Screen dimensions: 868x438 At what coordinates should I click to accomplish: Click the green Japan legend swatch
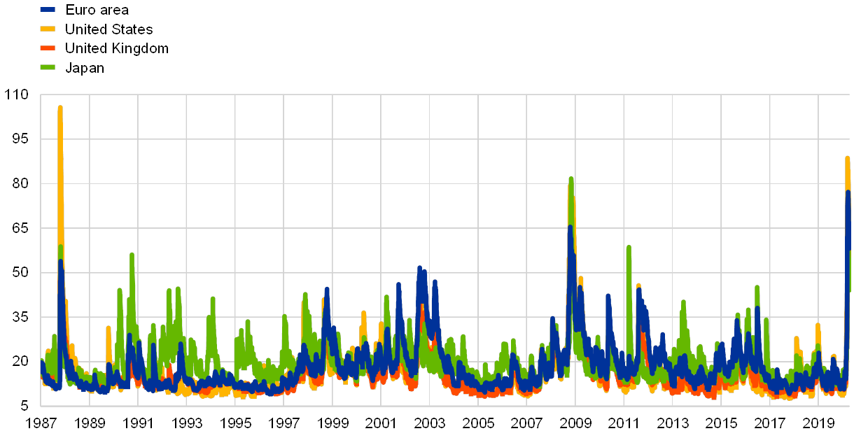coord(48,68)
